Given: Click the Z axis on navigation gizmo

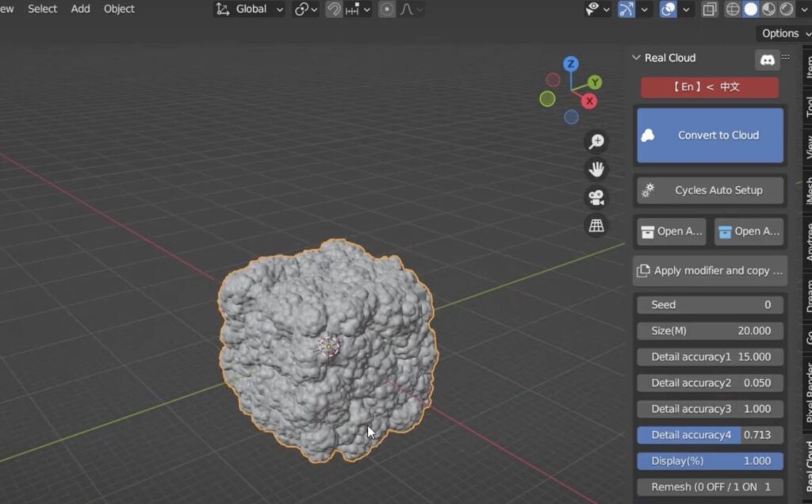Looking at the screenshot, I should (571, 63).
